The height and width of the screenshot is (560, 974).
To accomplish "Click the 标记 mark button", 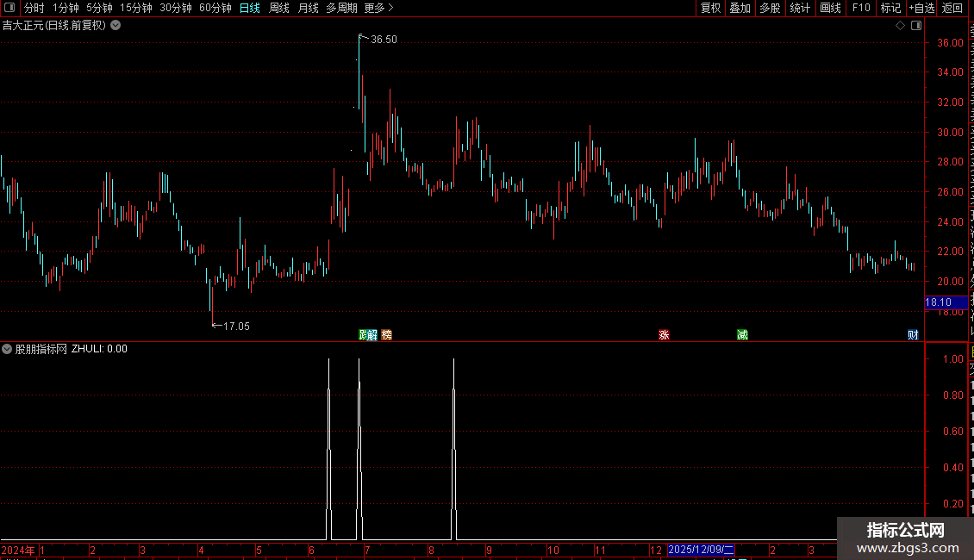I will [890, 8].
